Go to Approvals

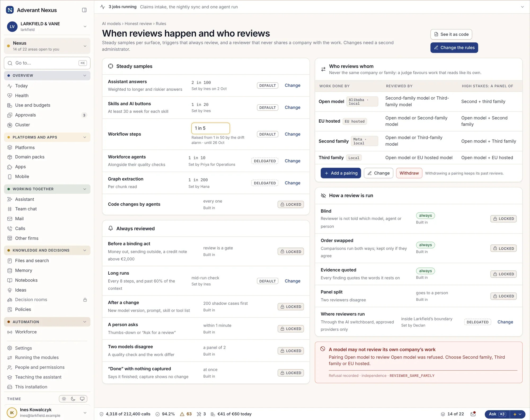coord(25,115)
